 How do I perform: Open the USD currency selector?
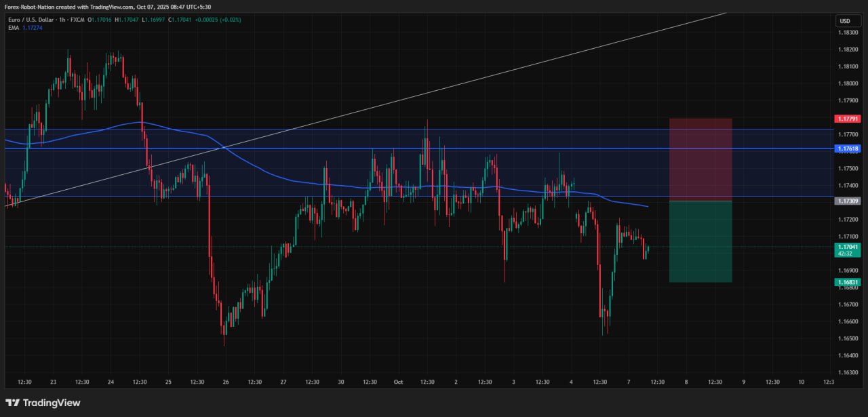click(x=845, y=21)
